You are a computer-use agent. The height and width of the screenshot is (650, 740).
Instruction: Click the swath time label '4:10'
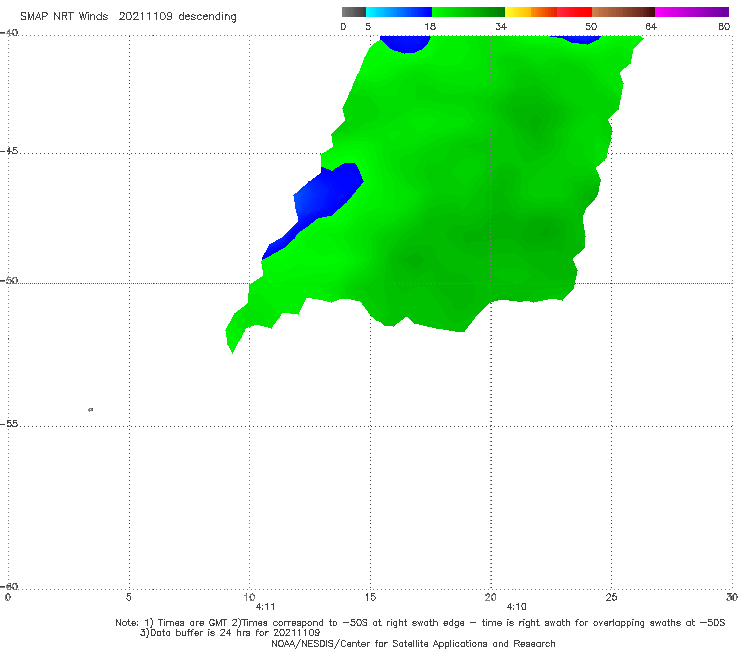tap(516, 607)
